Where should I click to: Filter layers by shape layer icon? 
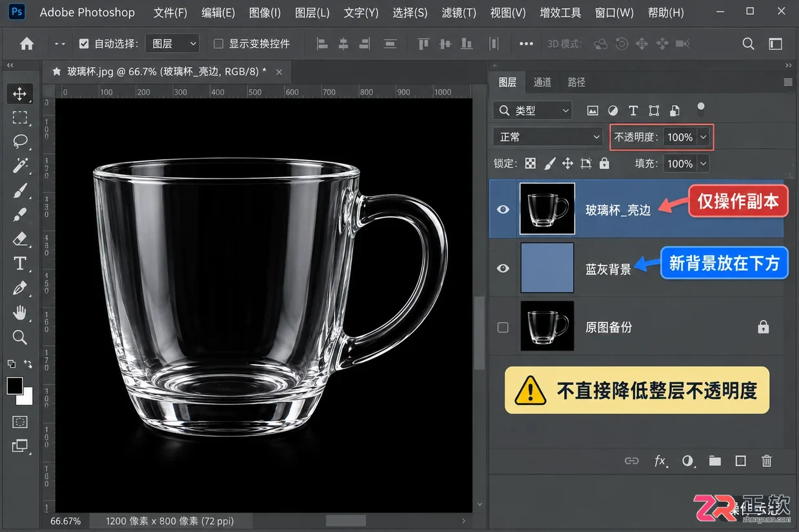click(x=654, y=111)
